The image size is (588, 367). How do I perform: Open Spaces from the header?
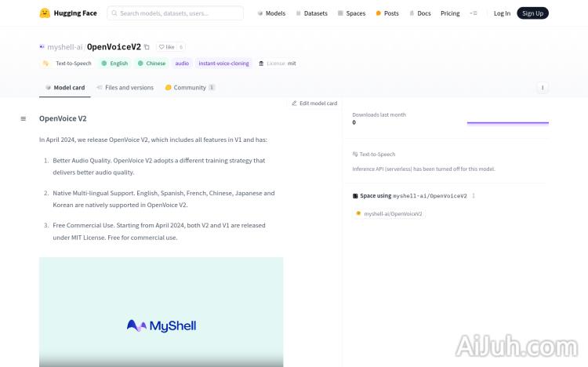point(351,13)
